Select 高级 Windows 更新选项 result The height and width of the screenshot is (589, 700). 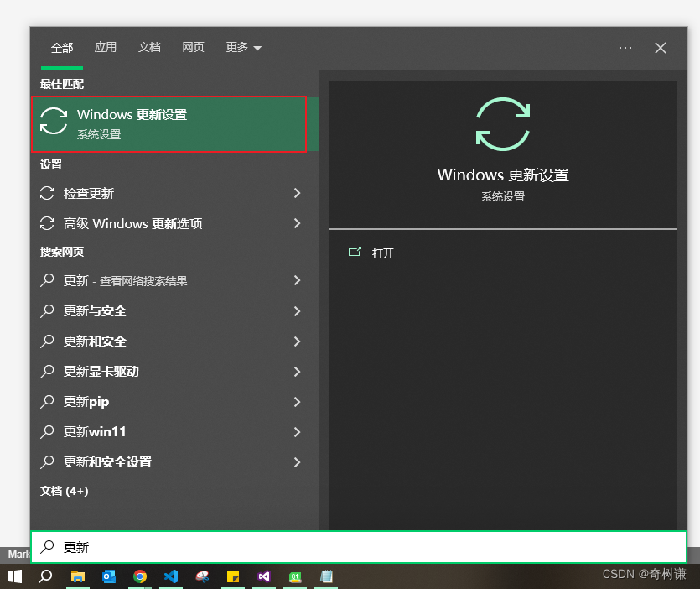(x=174, y=223)
